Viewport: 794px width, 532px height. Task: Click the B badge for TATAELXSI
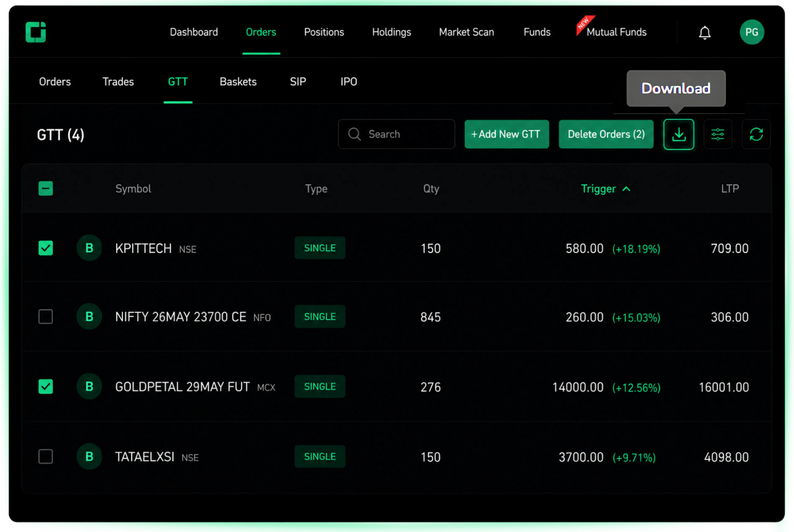point(89,457)
